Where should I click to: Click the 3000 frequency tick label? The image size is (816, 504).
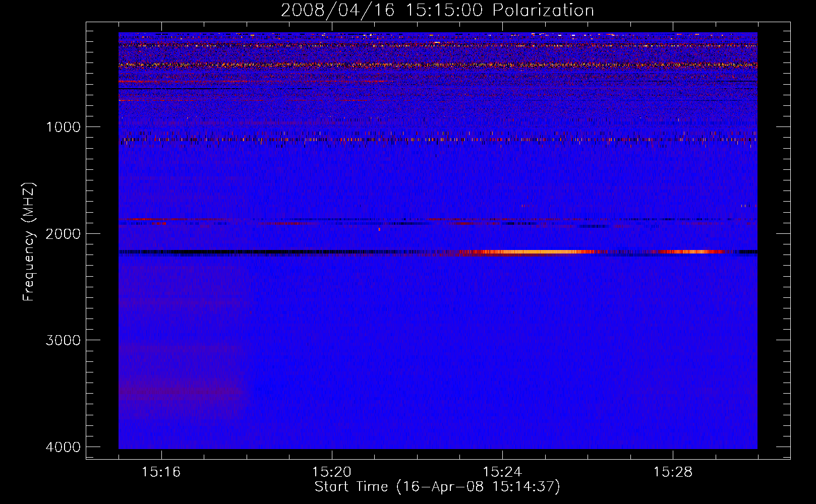click(63, 340)
